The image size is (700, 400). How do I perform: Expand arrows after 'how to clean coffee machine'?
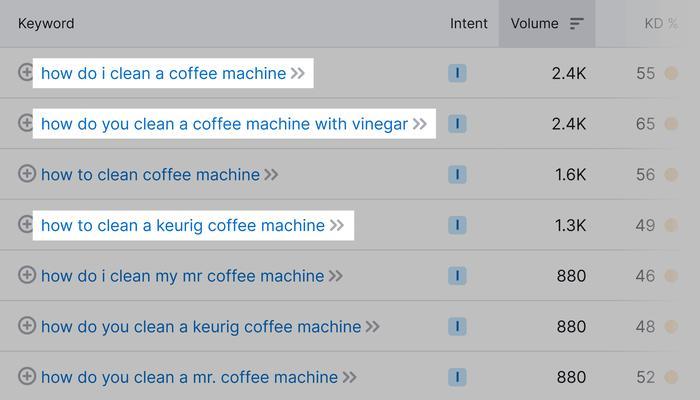[271, 175]
